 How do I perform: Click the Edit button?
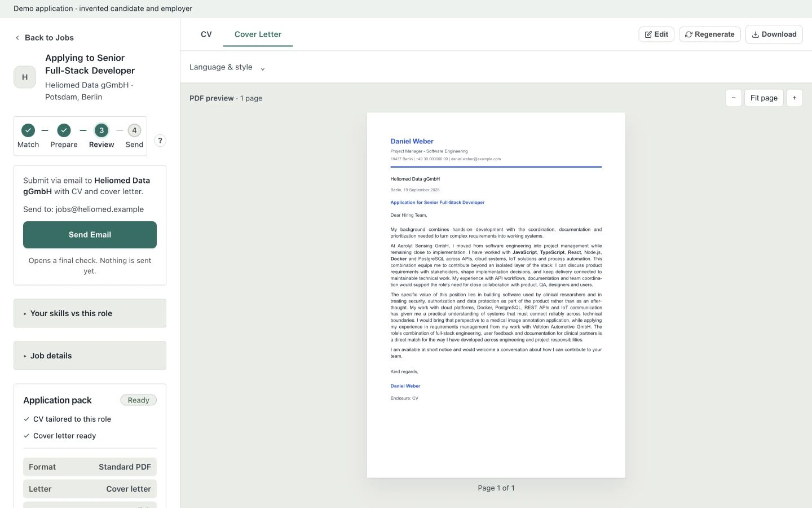pyautogui.click(x=656, y=34)
